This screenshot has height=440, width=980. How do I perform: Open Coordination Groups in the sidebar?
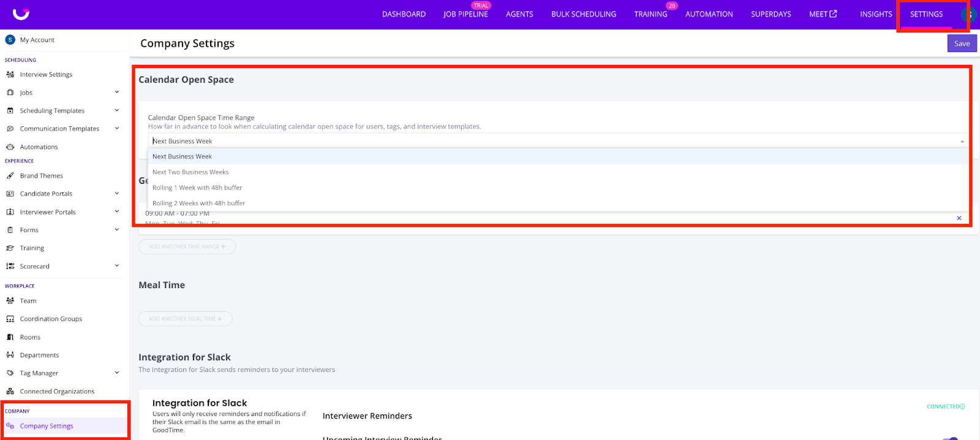[51, 319]
